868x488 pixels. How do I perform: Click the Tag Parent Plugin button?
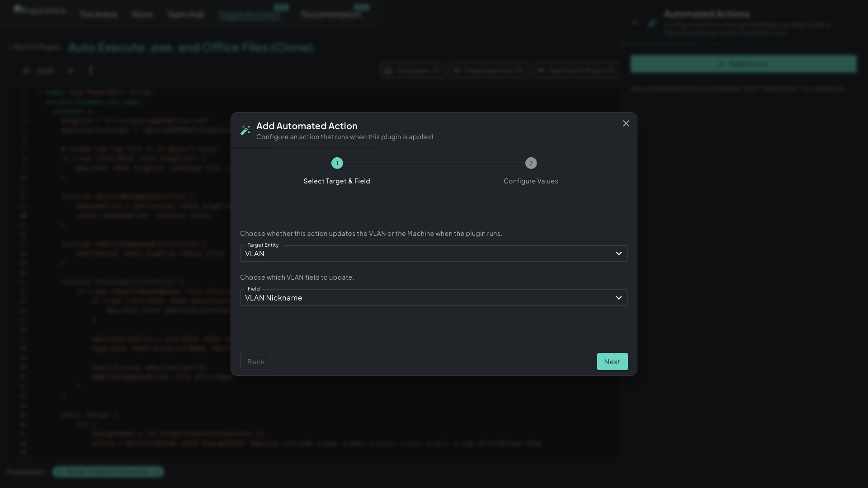click(576, 70)
